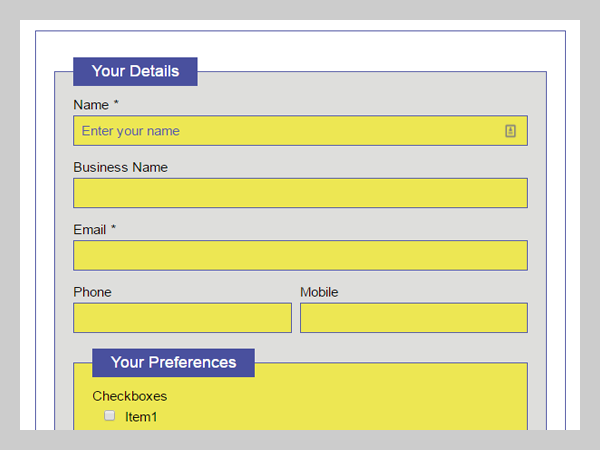Focus the Mobile number field
This screenshot has height=450, width=600.
point(413,318)
